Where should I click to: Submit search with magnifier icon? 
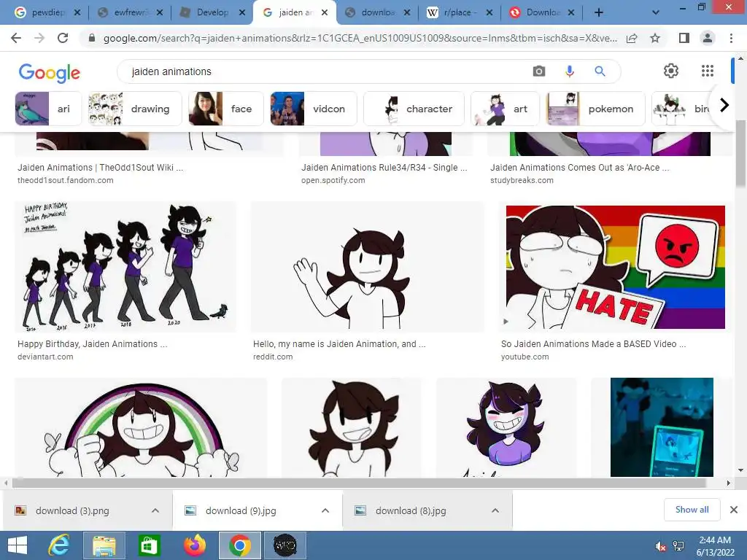pyautogui.click(x=600, y=71)
